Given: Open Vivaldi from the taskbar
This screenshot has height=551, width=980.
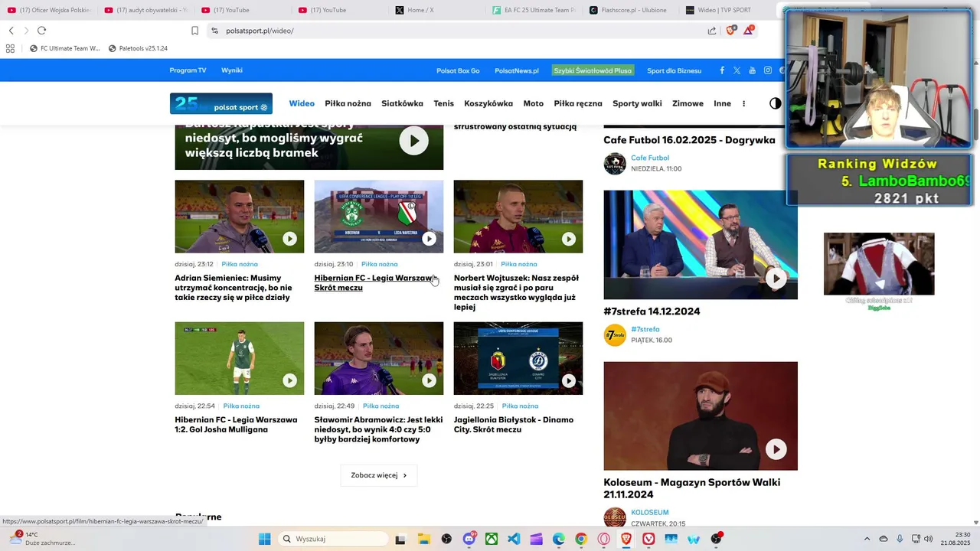Looking at the screenshot, I should click(x=649, y=539).
